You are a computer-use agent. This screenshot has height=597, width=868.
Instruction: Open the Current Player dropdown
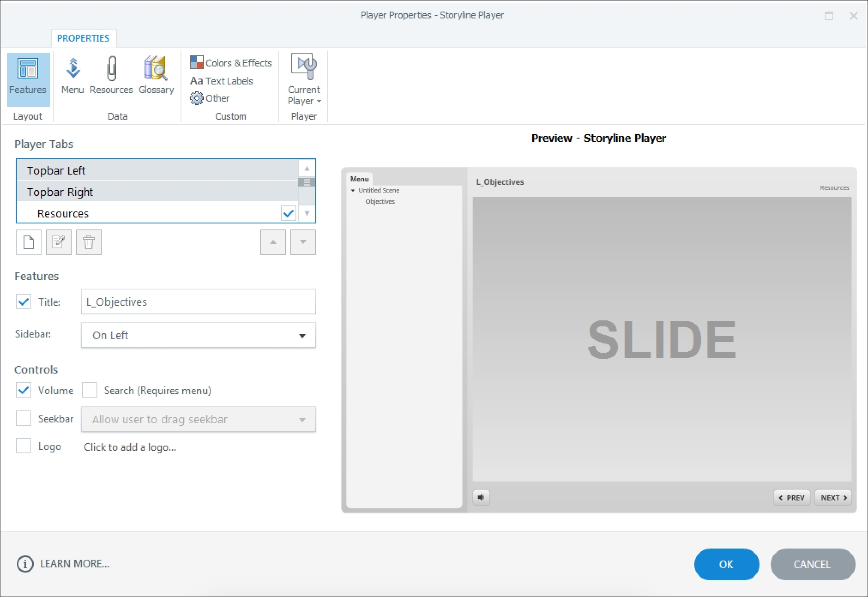click(x=304, y=80)
